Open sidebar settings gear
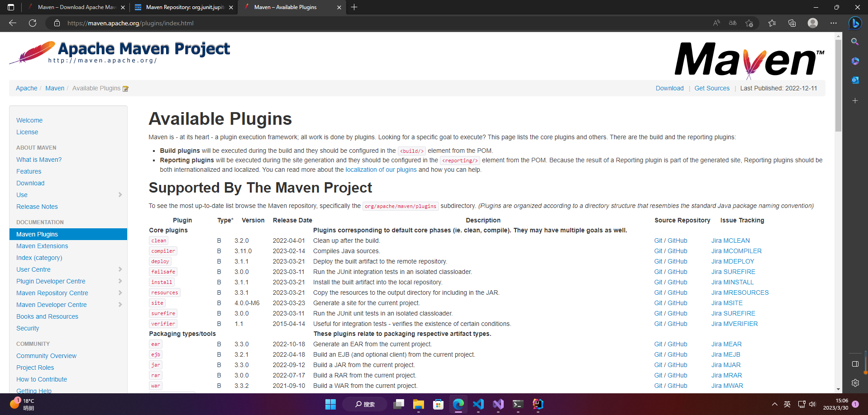The image size is (868, 415). click(x=855, y=383)
